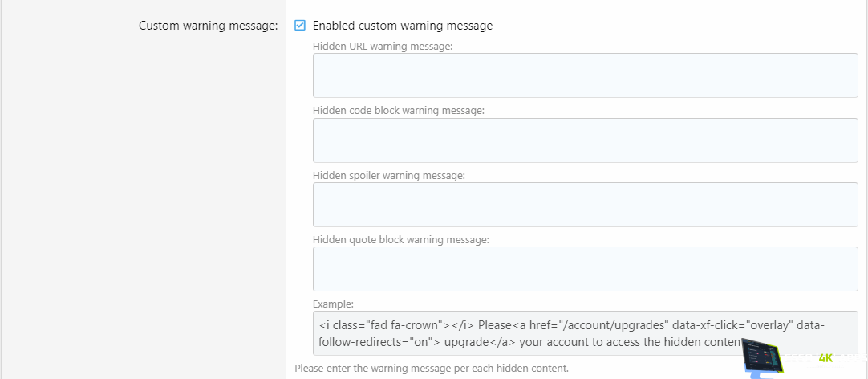This screenshot has width=868, height=379.
Task: Click the "Hidden spoiler warning message:" caption
Action: coord(388,174)
